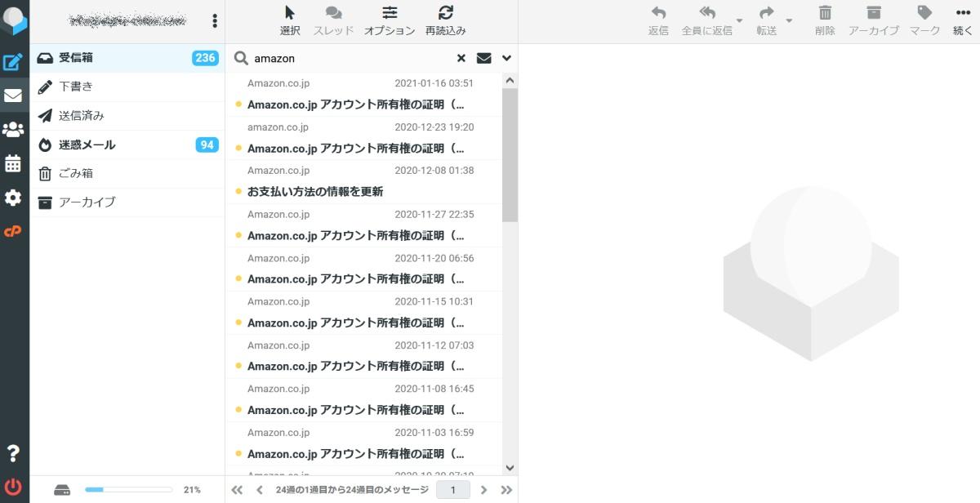
Task: Click the 返信 reply button
Action: [x=658, y=21]
